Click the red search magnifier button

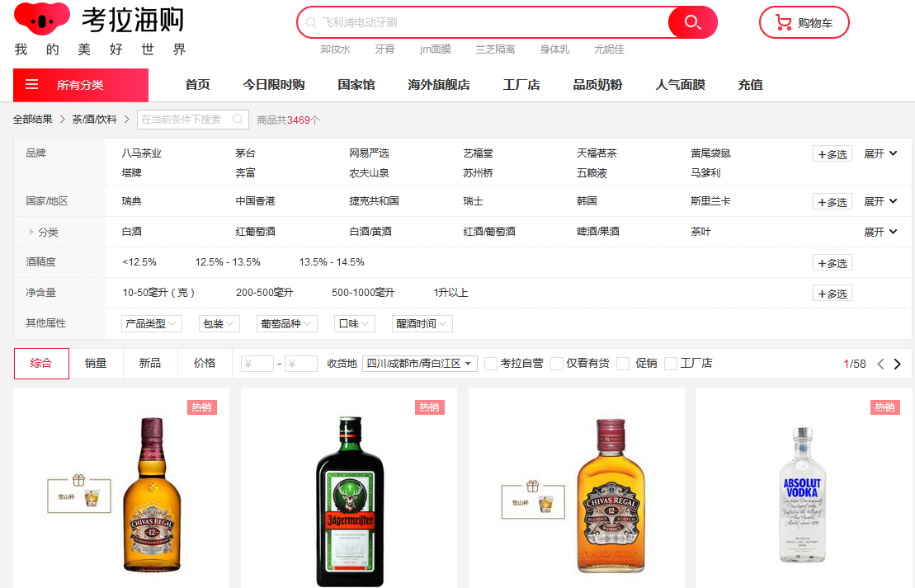(x=692, y=22)
